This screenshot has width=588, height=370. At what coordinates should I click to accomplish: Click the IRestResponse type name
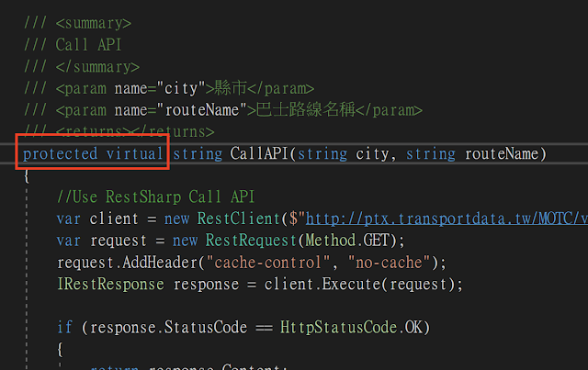click(x=110, y=284)
